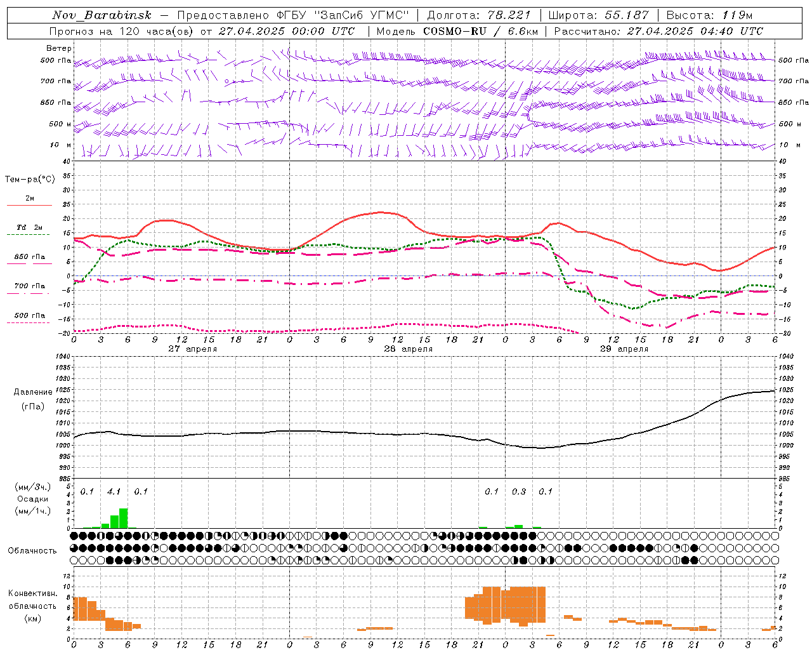812x650 pixels.
Task: Click the '(мм/3ч.)' precipitation unit label
Action: [x=33, y=487]
